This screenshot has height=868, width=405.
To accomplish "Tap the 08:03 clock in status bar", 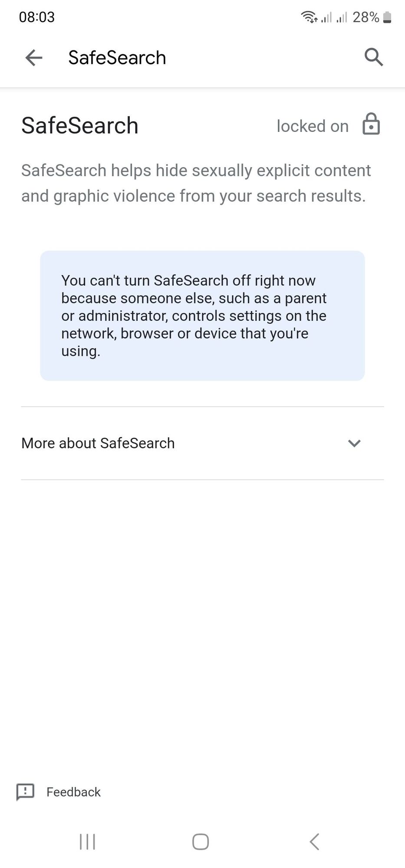I will [37, 17].
